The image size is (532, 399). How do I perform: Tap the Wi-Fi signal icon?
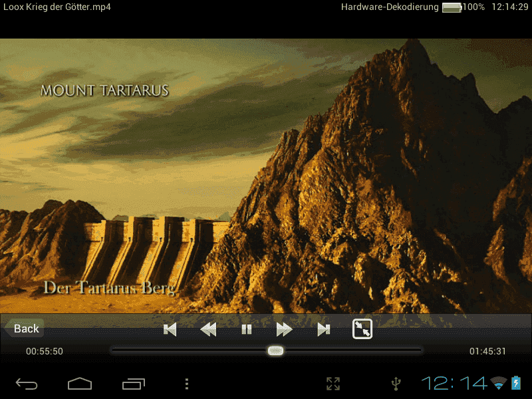click(x=498, y=383)
